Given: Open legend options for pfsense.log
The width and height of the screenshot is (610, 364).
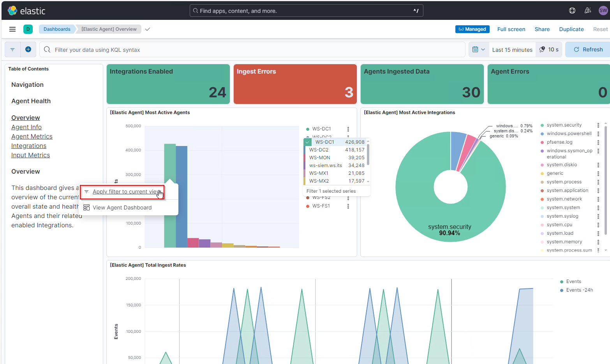Looking at the screenshot, I should (598, 142).
